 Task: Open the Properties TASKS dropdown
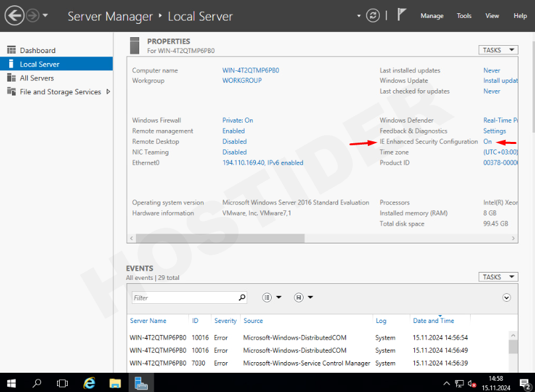498,50
